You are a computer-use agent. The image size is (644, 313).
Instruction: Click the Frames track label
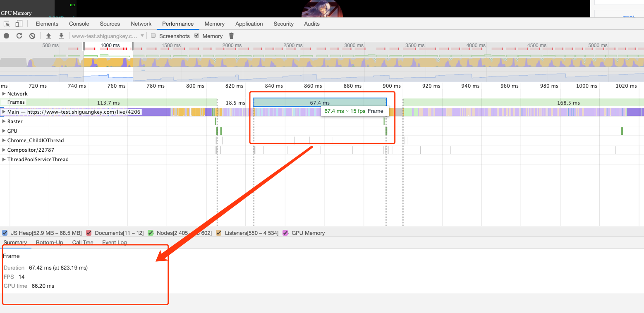coord(16,102)
